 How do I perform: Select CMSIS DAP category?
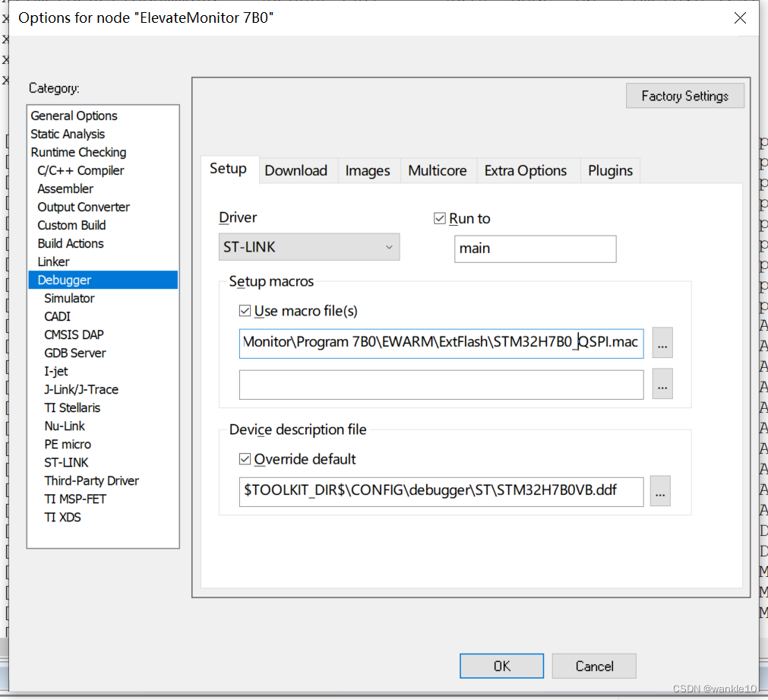74,334
